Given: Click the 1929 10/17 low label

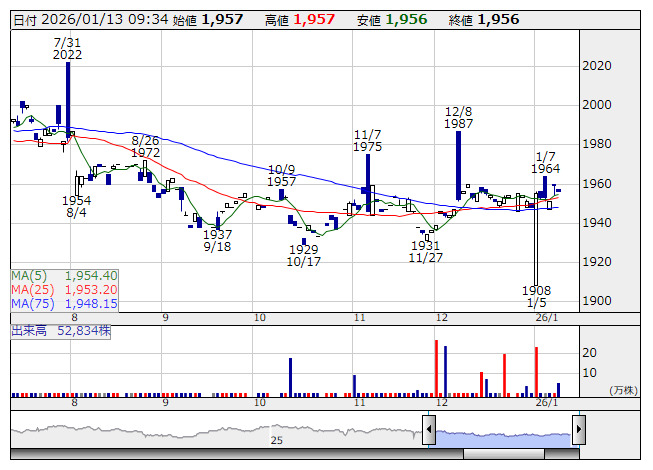Looking at the screenshot, I should [x=304, y=256].
